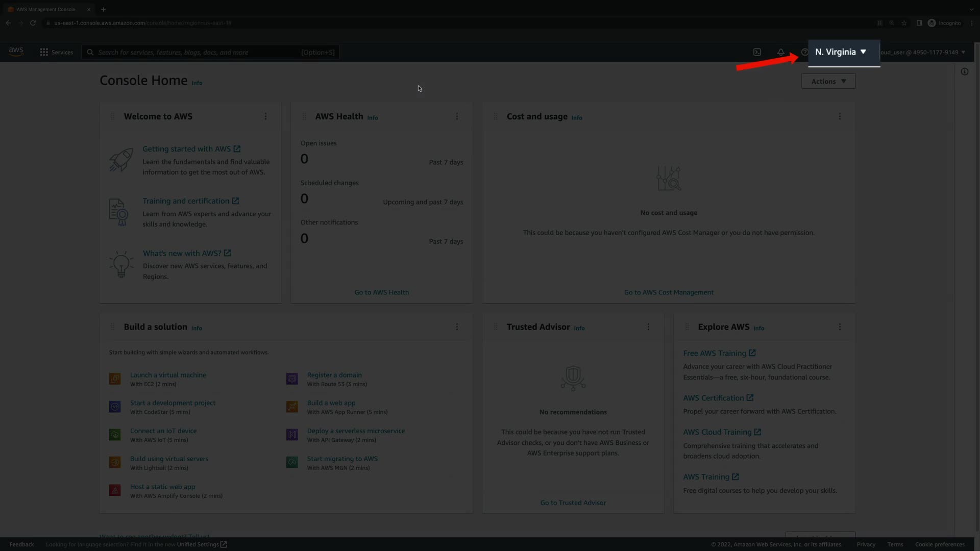Click the Feedback button in footer

(21, 544)
